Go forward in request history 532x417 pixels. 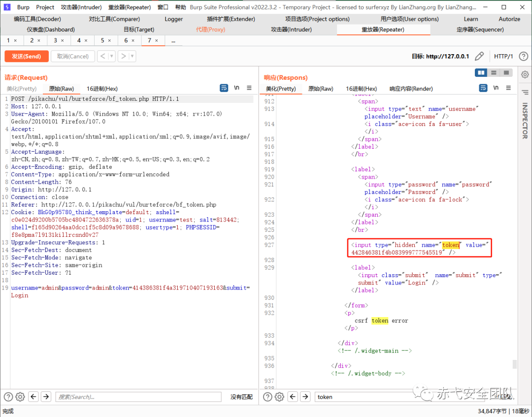(x=124, y=56)
